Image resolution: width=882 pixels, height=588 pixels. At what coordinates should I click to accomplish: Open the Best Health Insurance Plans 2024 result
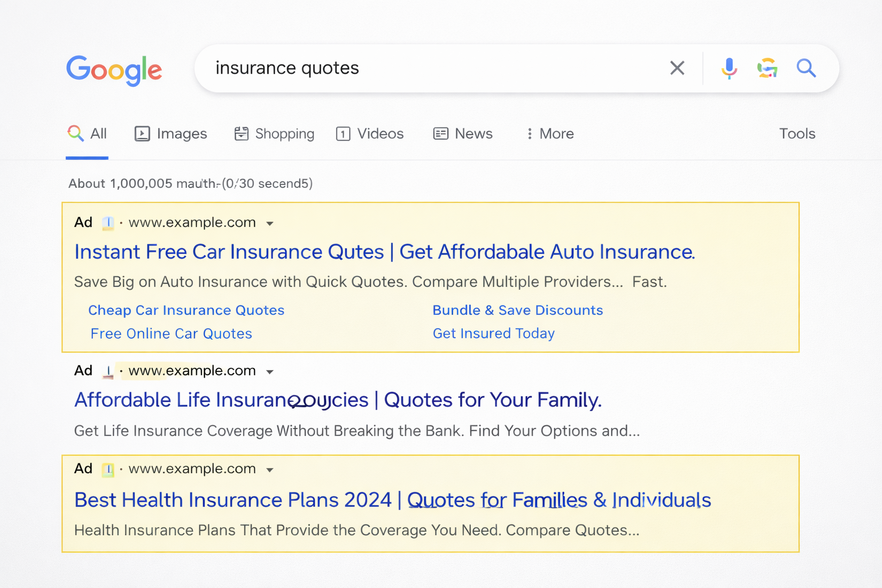[392, 500]
